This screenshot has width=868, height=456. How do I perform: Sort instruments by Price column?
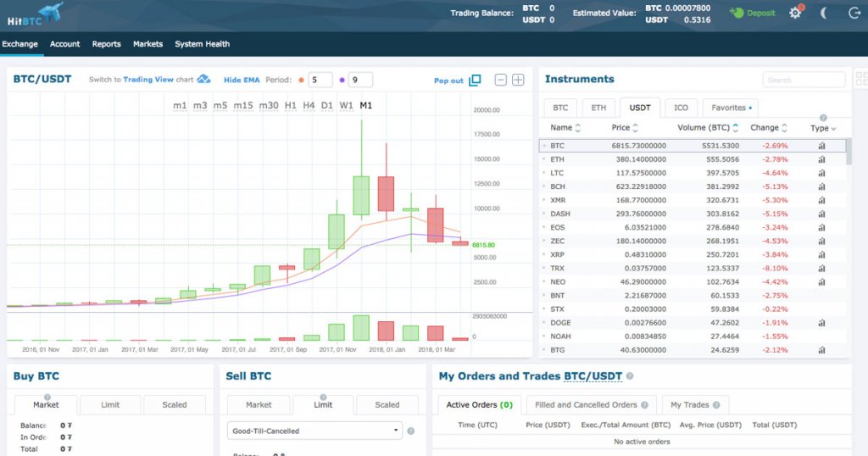(x=625, y=128)
